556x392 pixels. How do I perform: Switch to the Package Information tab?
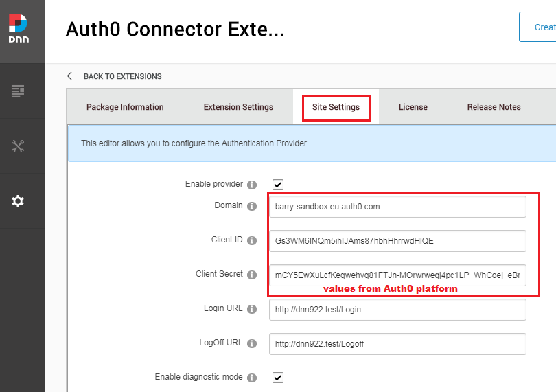[125, 107]
